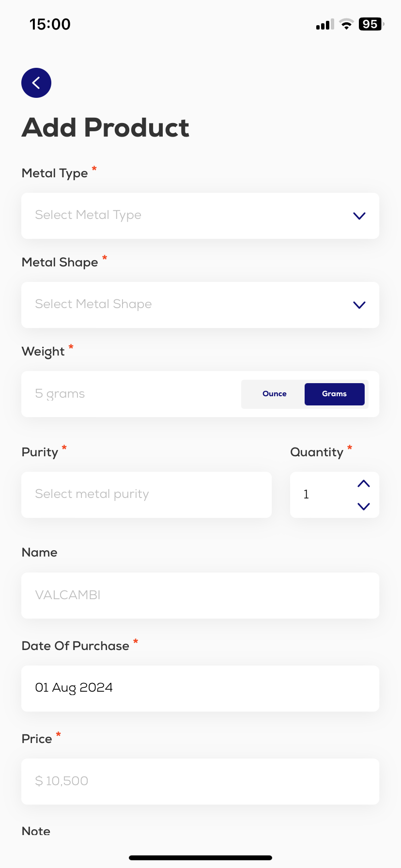Open the Metal Type dropdown chevron
The height and width of the screenshot is (868, 401).
(359, 216)
